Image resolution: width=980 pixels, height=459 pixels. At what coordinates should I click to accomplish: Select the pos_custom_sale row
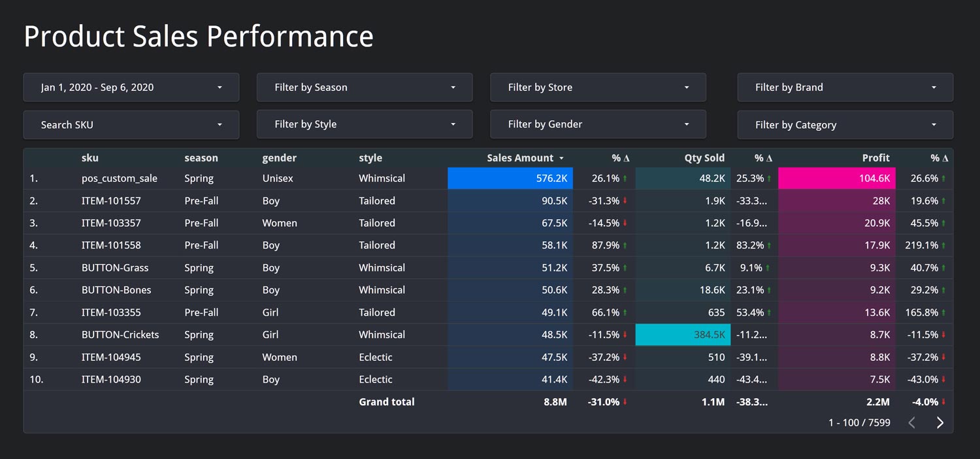(x=488, y=178)
